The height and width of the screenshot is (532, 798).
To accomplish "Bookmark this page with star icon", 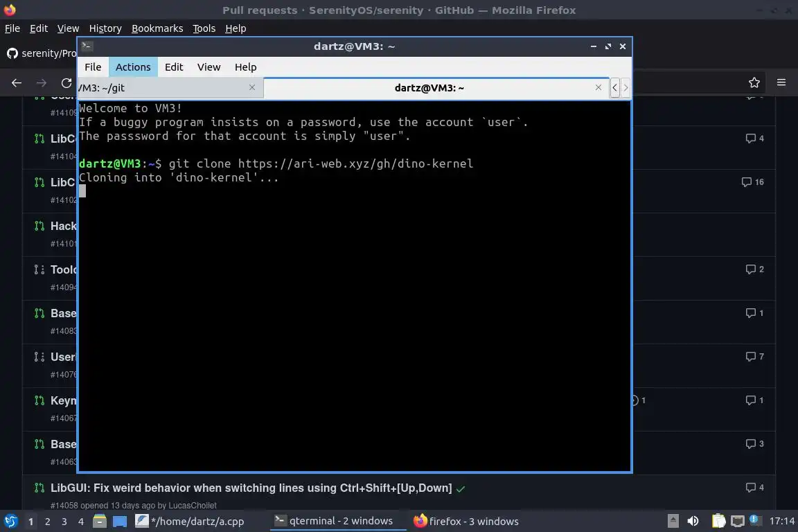I will click(754, 82).
